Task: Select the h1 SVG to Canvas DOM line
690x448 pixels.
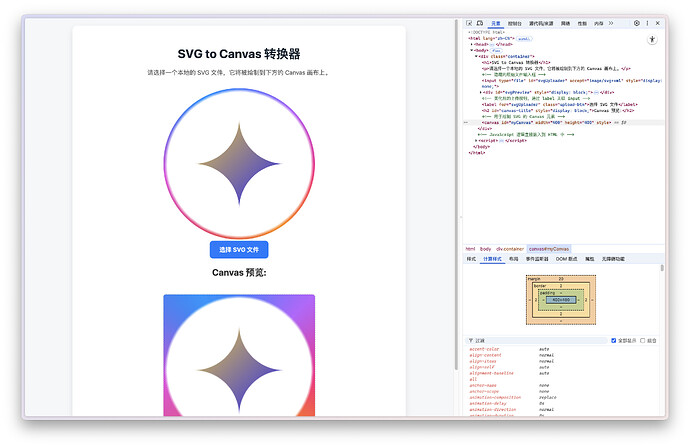Action: [516, 62]
